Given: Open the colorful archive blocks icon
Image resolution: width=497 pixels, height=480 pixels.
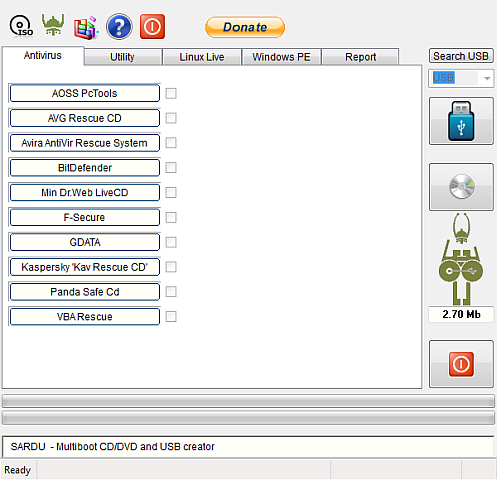Looking at the screenshot, I should pos(86,28).
